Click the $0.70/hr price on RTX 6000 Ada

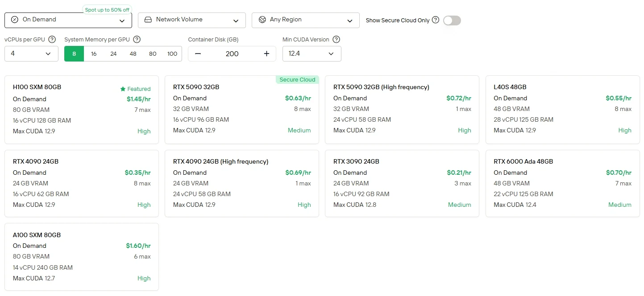(x=619, y=173)
